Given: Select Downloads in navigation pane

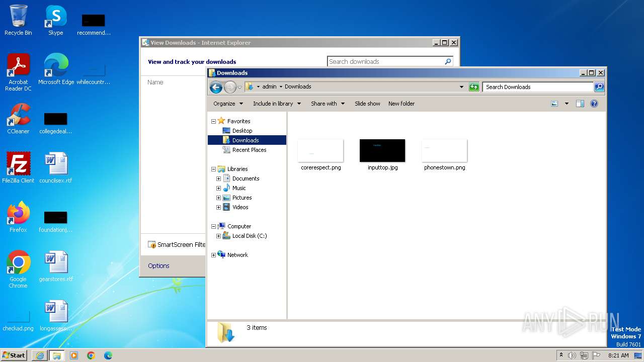Looking at the screenshot, I should (x=247, y=140).
